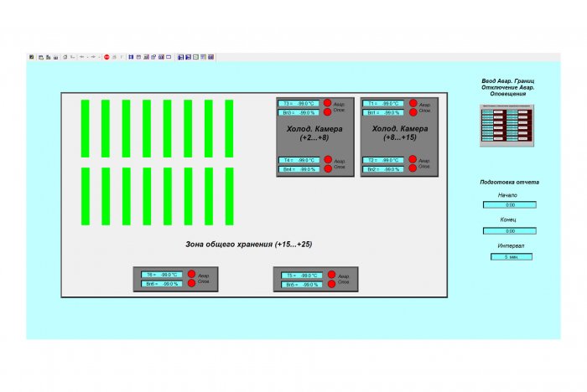
Task: Click the Конец time field
Action: tap(510, 231)
